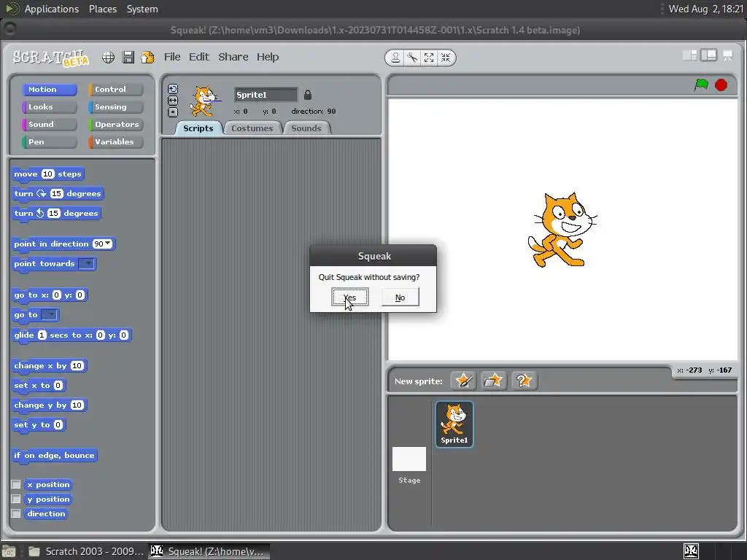This screenshot has height=560, width=747.
Task: Enable the x position checkbox
Action: tap(16, 484)
